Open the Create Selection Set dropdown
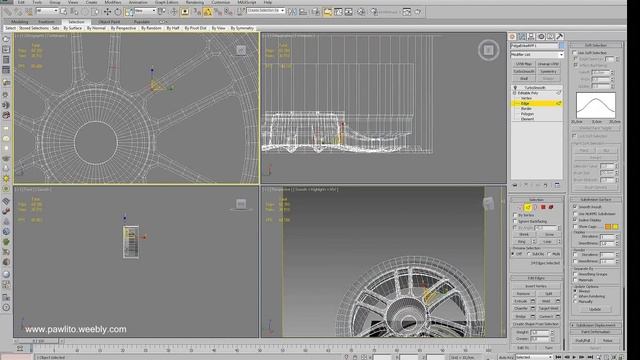 click(x=265, y=11)
